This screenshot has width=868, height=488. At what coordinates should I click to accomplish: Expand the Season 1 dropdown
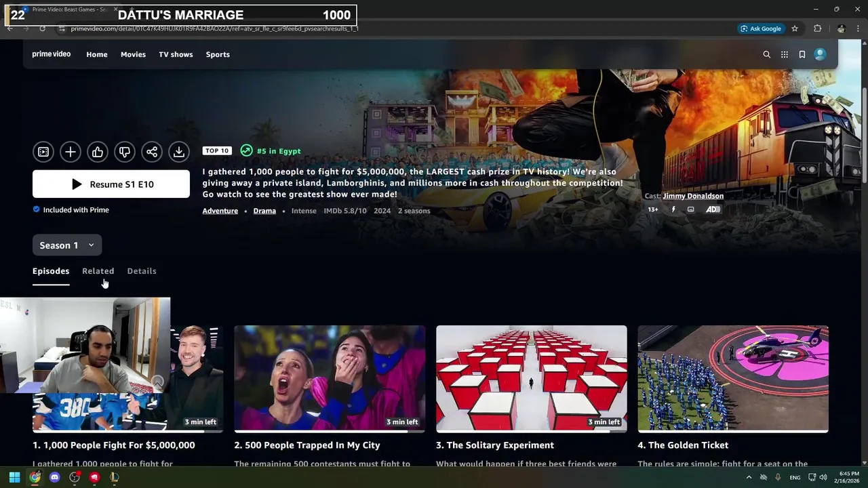point(67,245)
